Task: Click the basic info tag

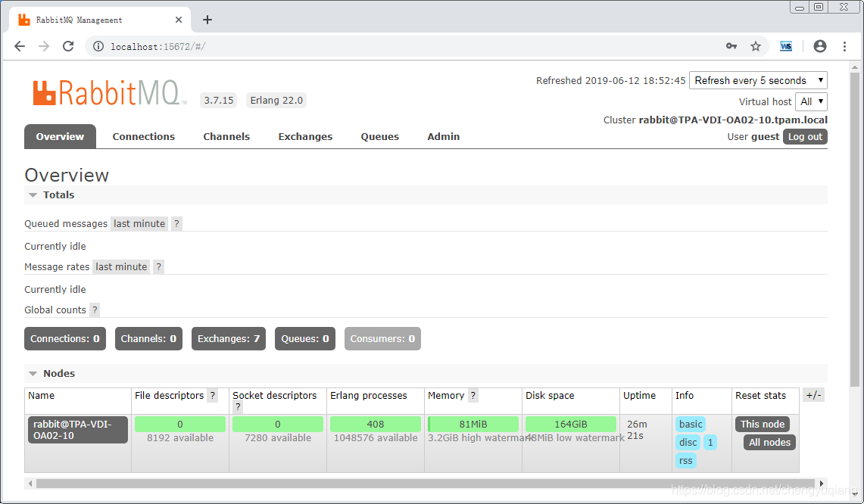Action: 691,424
